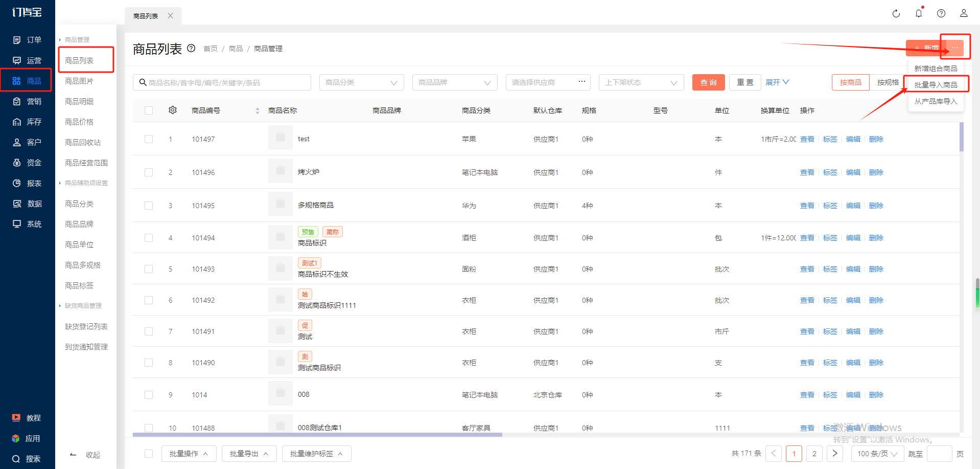980x469 pixels.
Task: Open the 报表 reports sidebar icon
Action: click(17, 183)
